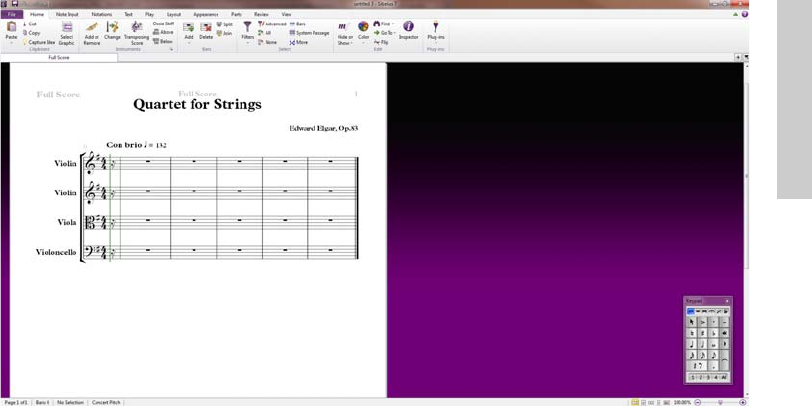The height and width of the screenshot is (406, 812).
Task: Open the Go To dropdown
Action: (384, 33)
